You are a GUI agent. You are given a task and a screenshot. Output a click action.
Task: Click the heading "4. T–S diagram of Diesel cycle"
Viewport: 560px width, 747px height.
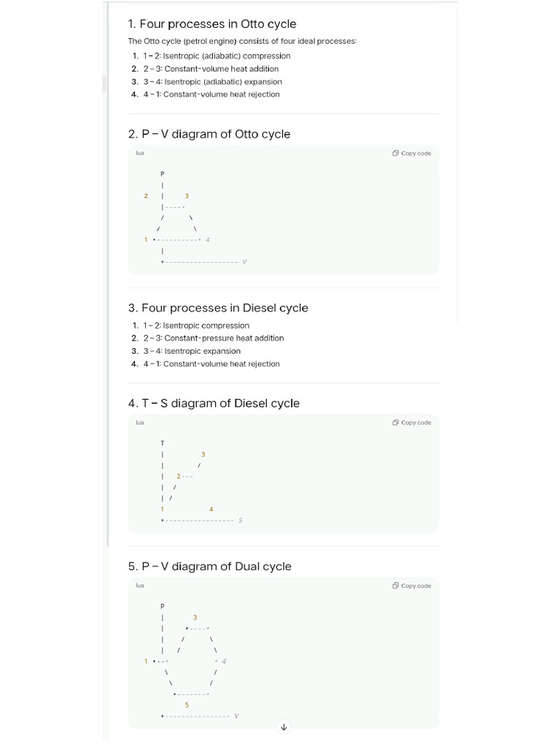[x=214, y=403]
